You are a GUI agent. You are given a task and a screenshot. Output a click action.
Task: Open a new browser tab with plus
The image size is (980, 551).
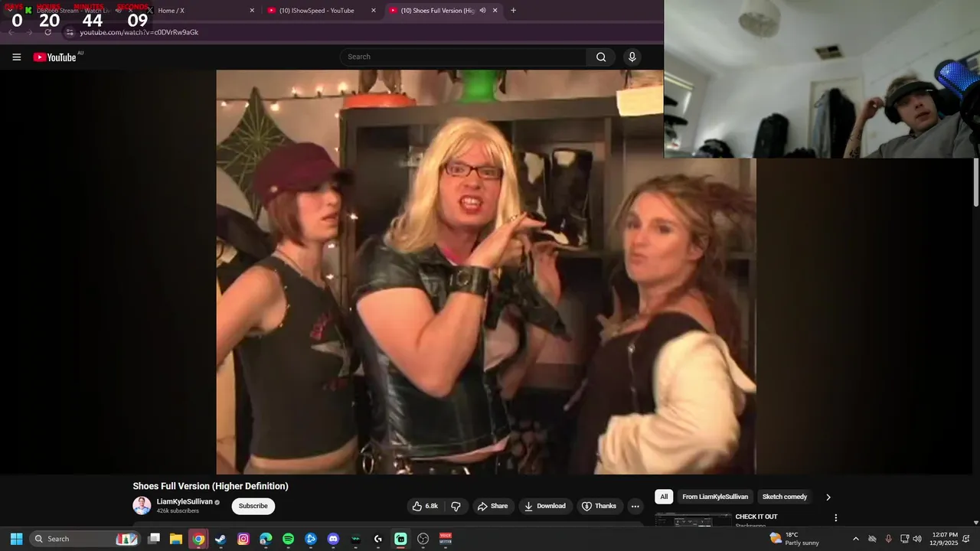point(513,11)
